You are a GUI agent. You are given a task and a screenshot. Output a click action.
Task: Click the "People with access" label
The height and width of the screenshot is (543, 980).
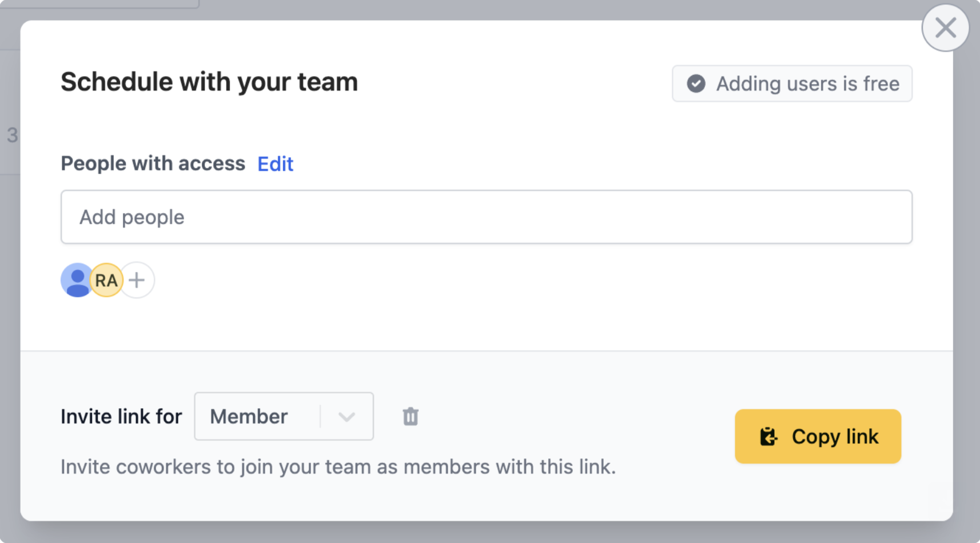[x=153, y=163]
